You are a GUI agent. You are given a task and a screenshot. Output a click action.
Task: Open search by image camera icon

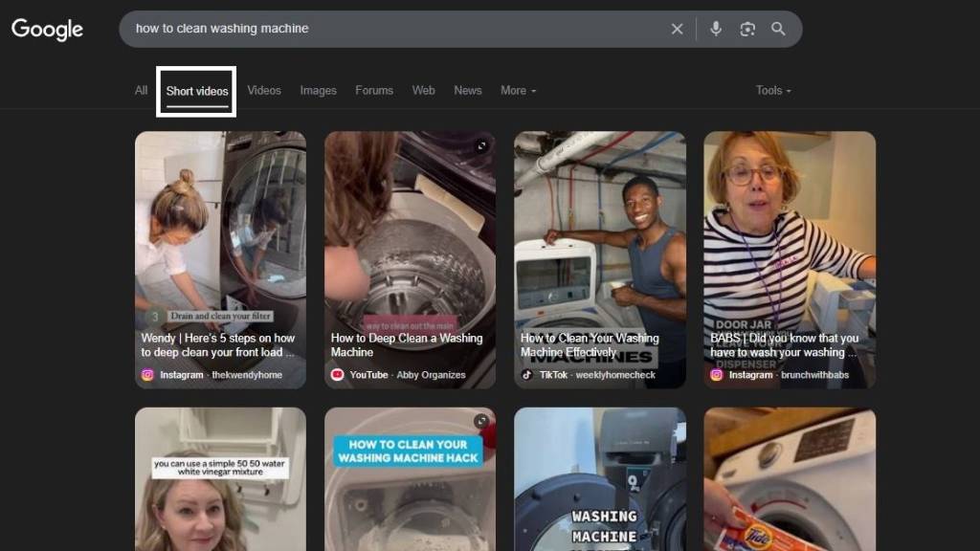tap(747, 29)
